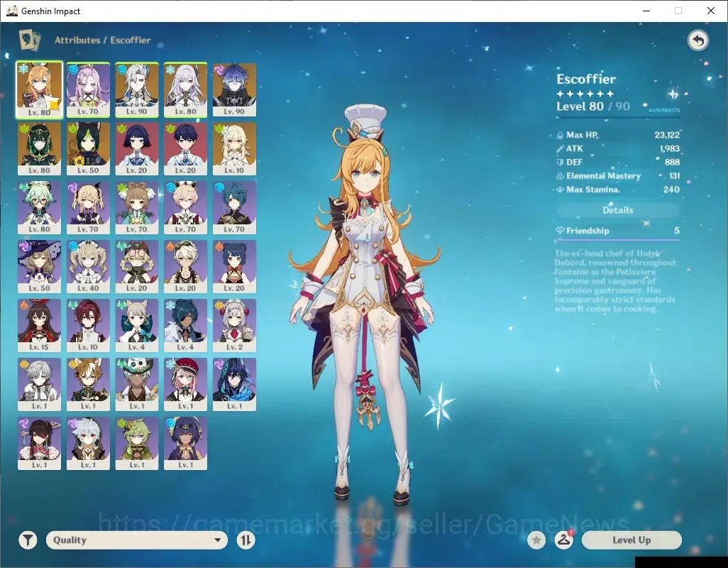Select Charlotte Lv. 1 portrait

(x=186, y=385)
